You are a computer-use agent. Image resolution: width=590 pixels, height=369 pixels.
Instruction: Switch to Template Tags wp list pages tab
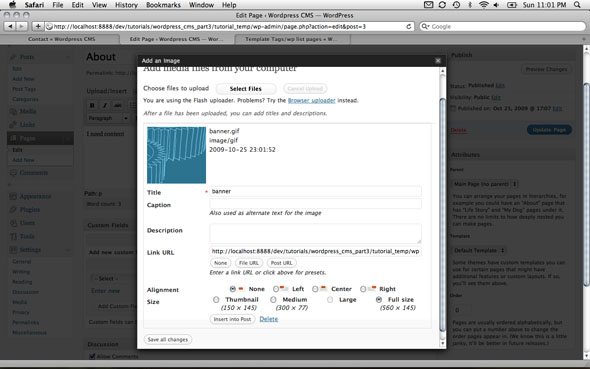pyautogui.click(x=292, y=39)
